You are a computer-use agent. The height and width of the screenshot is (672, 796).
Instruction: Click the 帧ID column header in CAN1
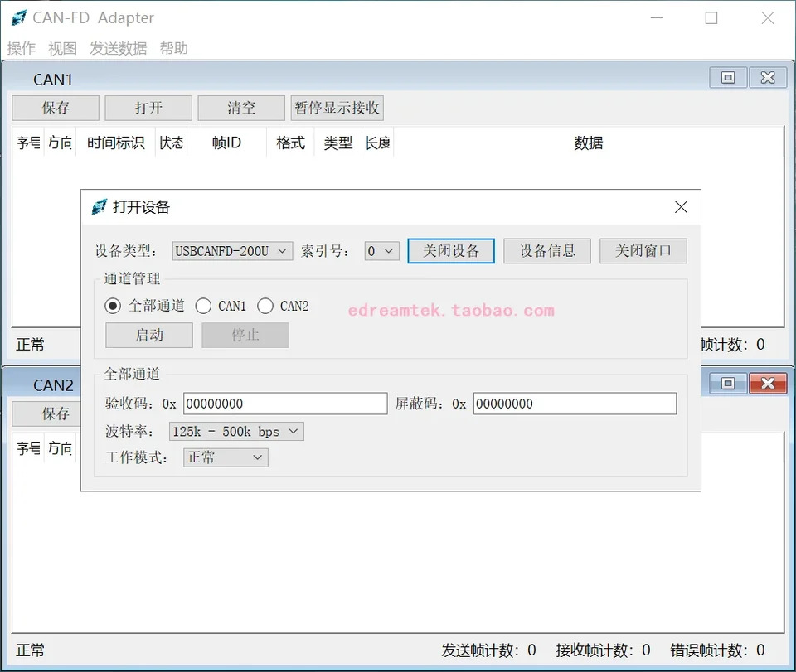[x=226, y=143]
